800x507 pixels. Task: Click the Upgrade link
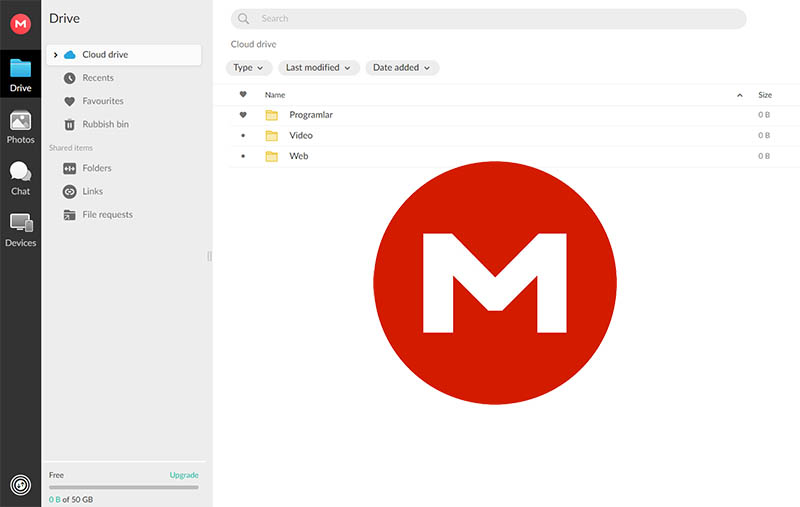(x=184, y=475)
